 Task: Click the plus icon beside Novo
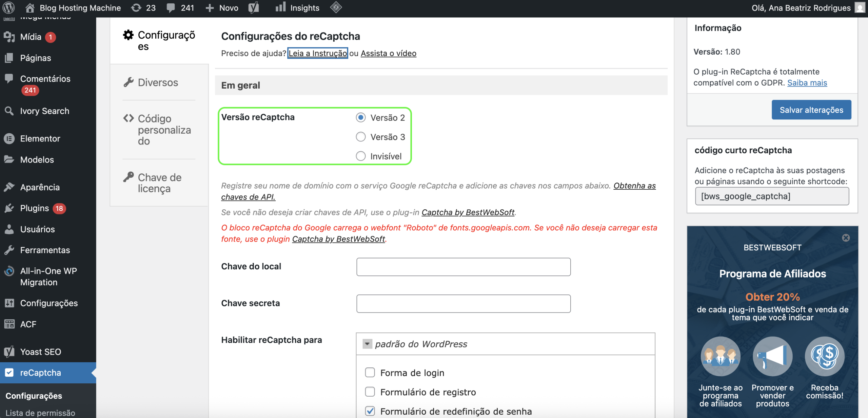pyautogui.click(x=210, y=8)
